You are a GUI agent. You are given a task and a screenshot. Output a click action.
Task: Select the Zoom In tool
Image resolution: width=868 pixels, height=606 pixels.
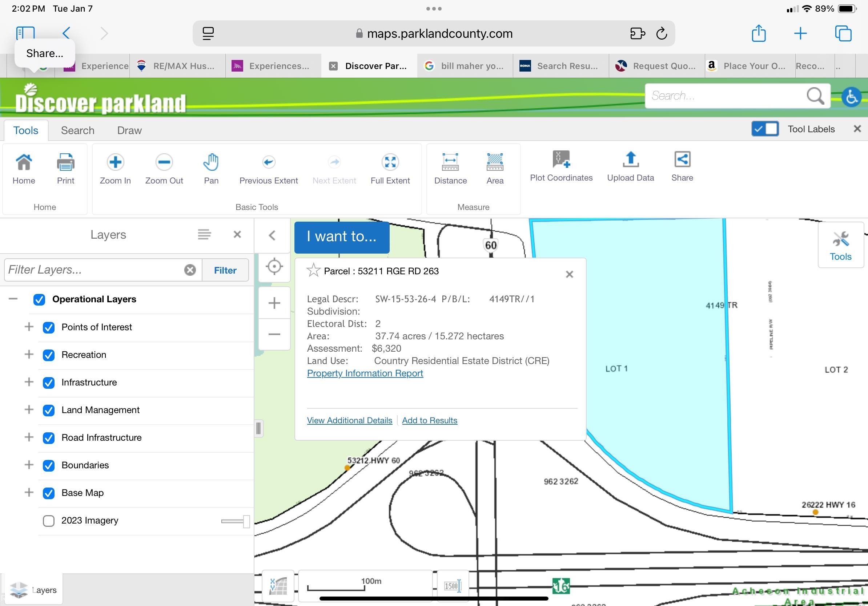click(x=115, y=162)
